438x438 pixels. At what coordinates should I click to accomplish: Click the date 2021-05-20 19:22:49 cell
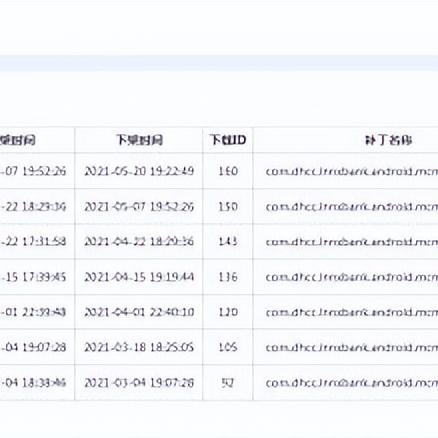click(139, 171)
